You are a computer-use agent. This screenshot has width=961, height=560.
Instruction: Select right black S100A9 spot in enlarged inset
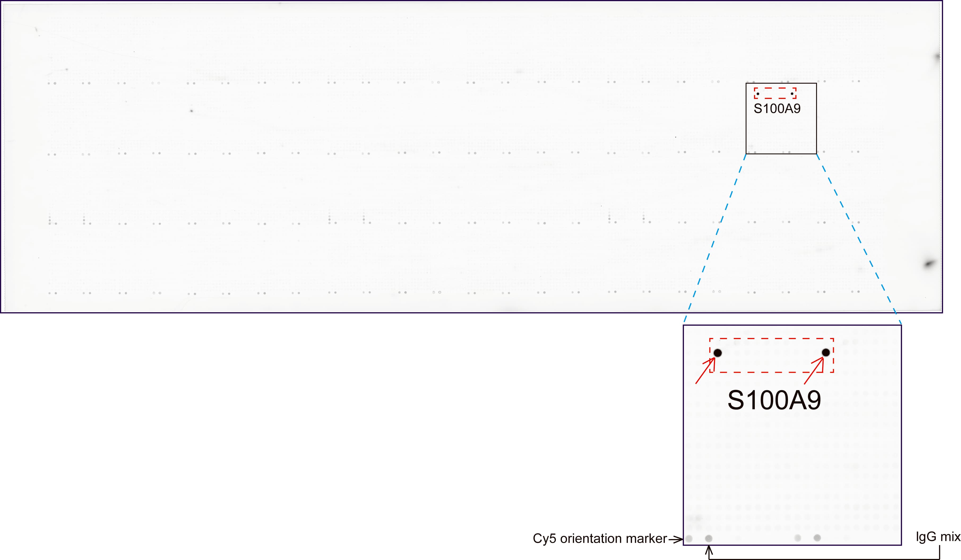click(x=826, y=352)
